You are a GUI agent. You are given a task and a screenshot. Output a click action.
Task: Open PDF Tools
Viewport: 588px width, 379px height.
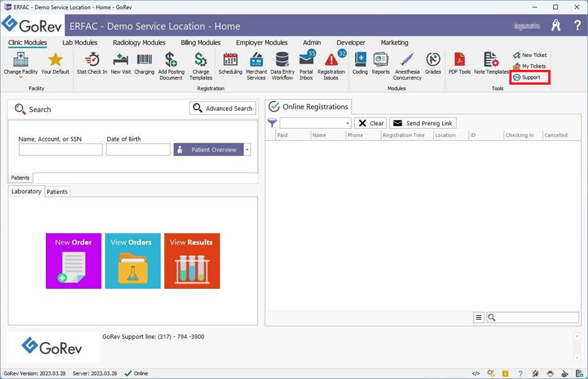point(460,64)
